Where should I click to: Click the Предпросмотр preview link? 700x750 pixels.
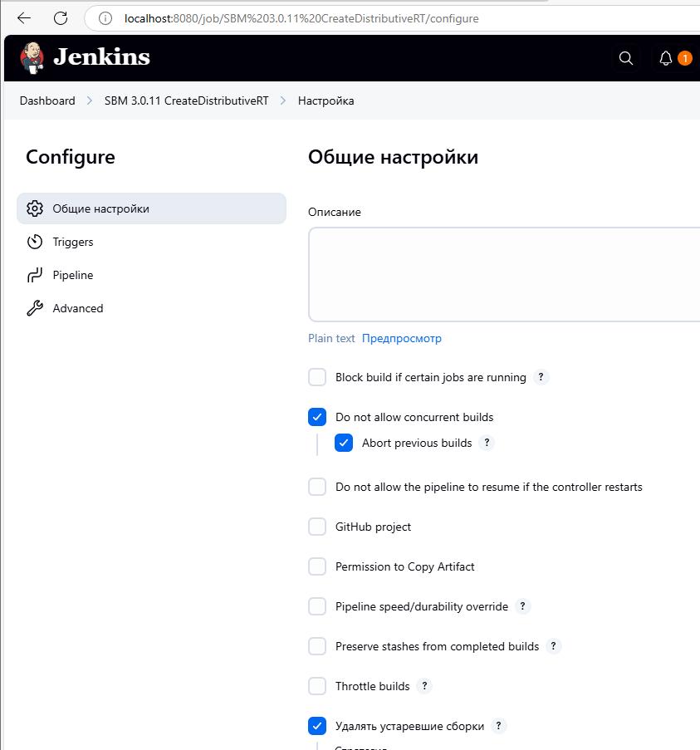pos(402,338)
